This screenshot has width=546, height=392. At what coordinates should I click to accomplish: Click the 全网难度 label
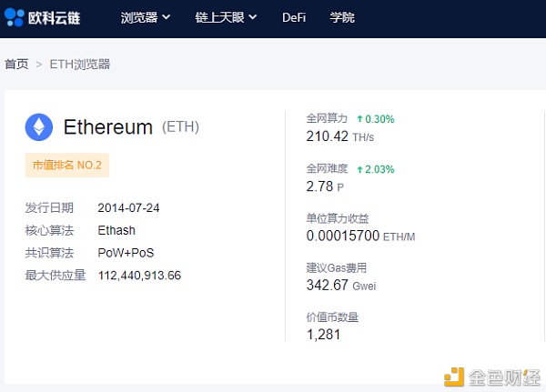pyautogui.click(x=327, y=169)
